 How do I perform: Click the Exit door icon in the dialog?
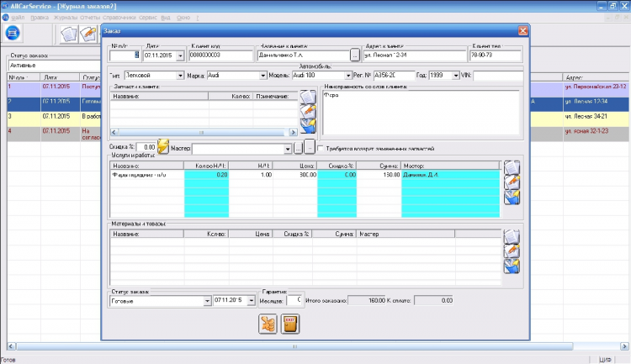coord(290,324)
